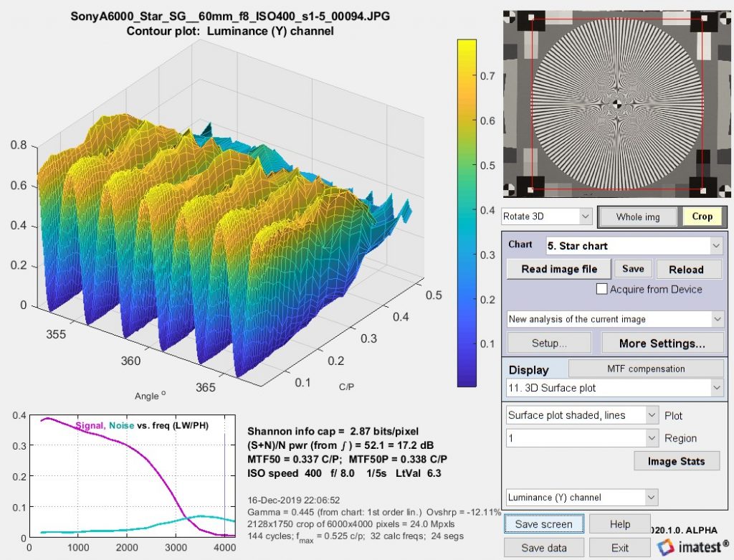
Task: Open More Settings
Action: 662,342
